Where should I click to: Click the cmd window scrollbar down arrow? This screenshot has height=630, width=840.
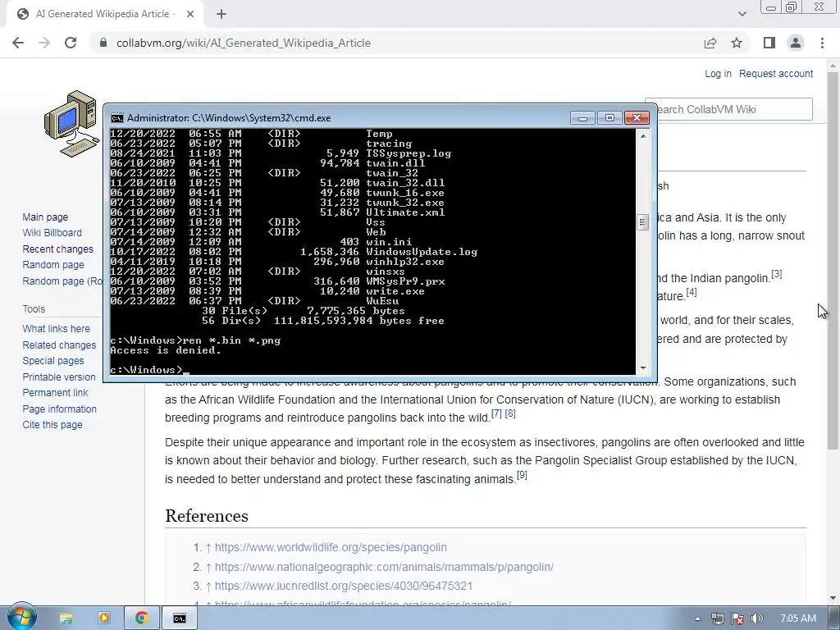coord(643,368)
